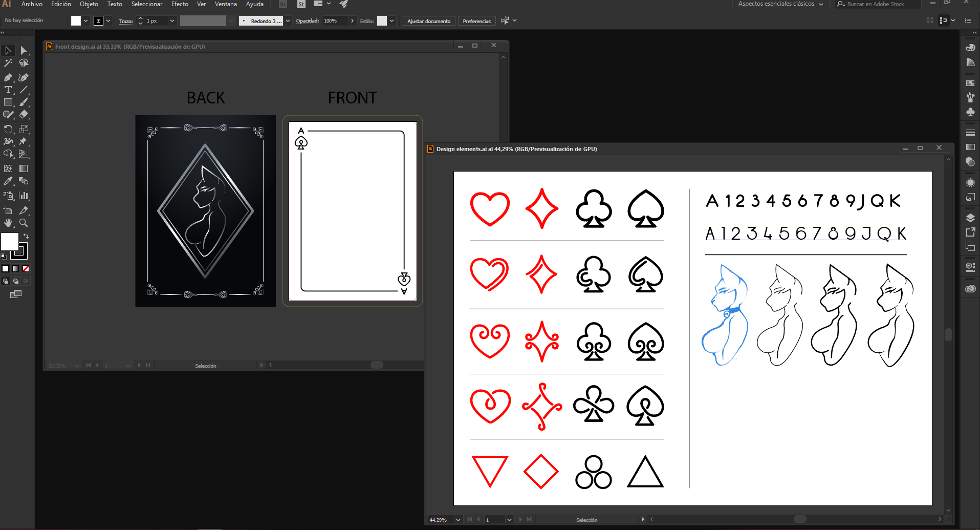Expand the stroke weight dropdown
Screen dimensions: 980x530
click(172, 21)
